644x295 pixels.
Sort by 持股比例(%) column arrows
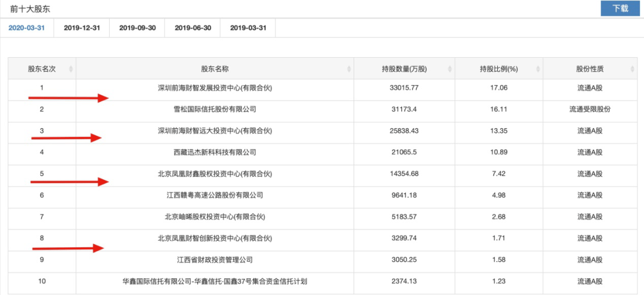pyautogui.click(x=538, y=69)
